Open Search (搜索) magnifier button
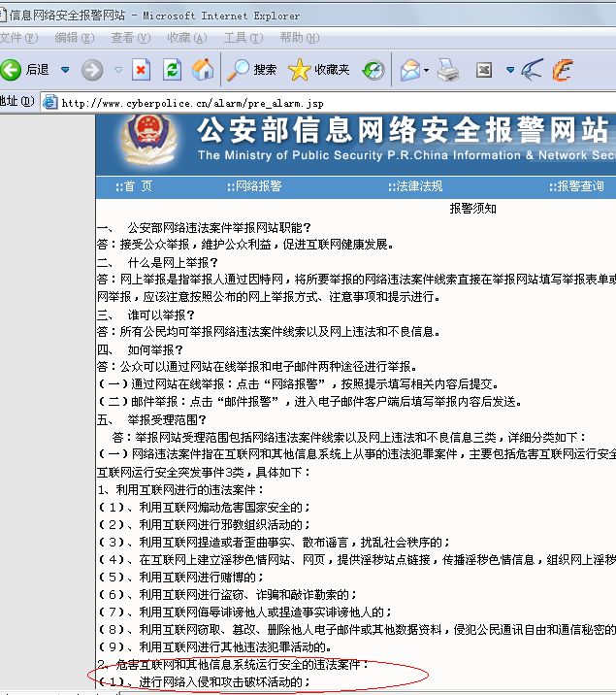This screenshot has width=616, height=695. pyautogui.click(x=251, y=70)
